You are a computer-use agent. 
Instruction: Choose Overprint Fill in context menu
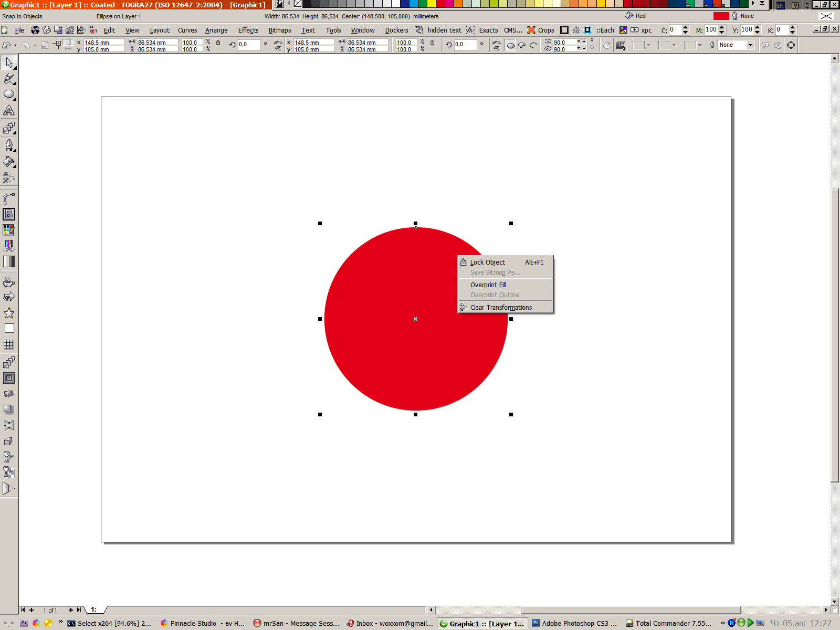click(506, 285)
